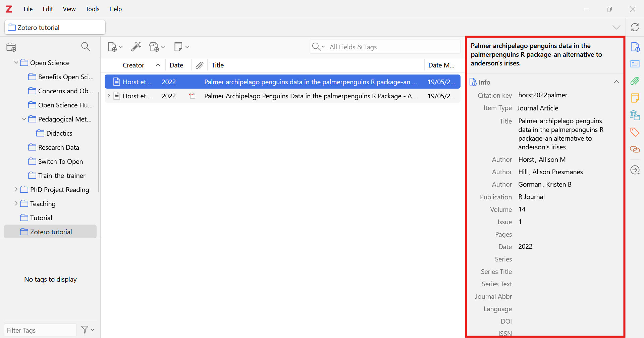Sort by the Title column
This screenshot has width=644, height=338.
(315, 65)
